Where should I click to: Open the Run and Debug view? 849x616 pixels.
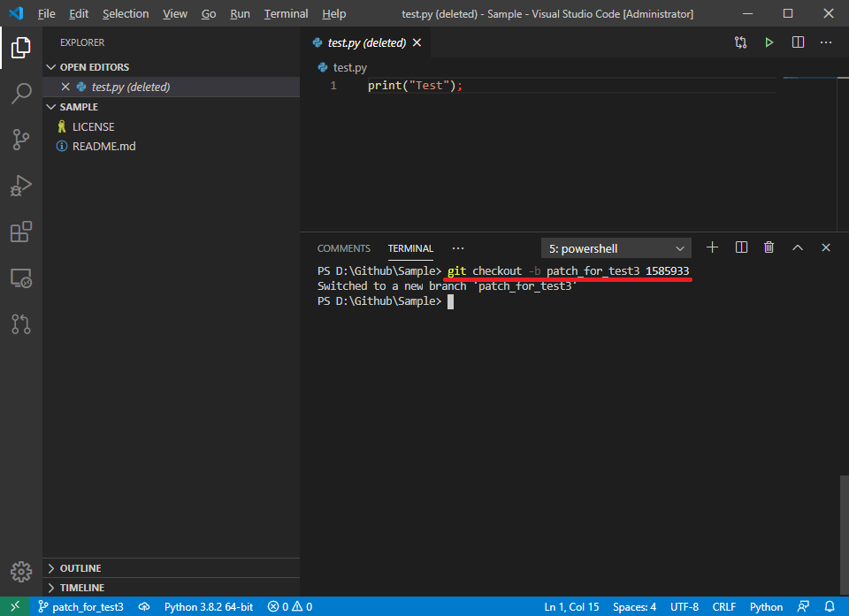21,186
